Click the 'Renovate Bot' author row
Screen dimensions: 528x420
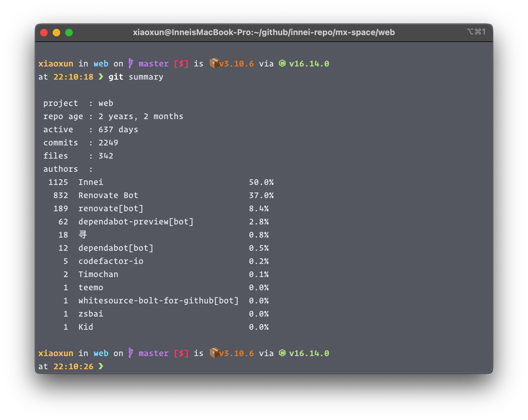(161, 195)
